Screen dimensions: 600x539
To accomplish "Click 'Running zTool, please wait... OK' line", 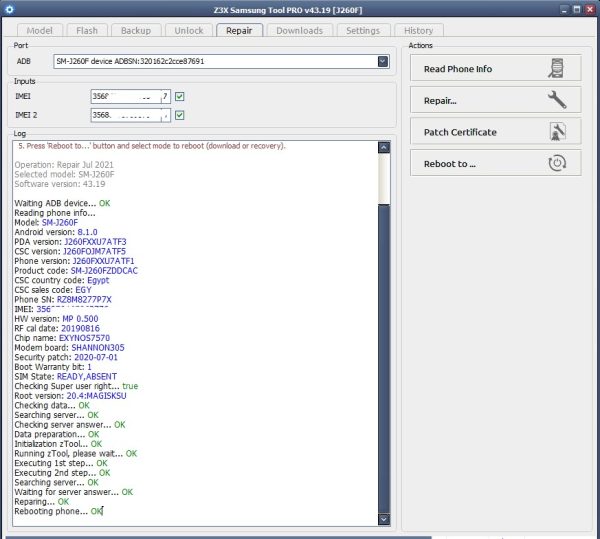I will [75, 454].
